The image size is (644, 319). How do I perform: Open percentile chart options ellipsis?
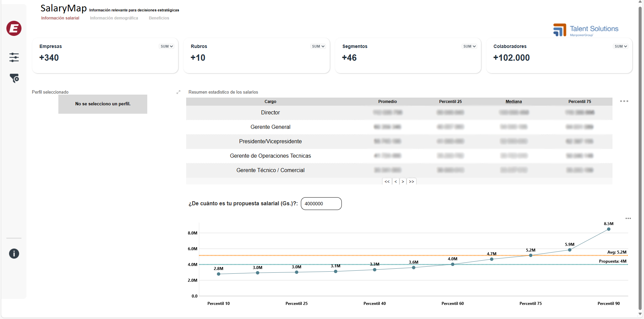pyautogui.click(x=628, y=218)
